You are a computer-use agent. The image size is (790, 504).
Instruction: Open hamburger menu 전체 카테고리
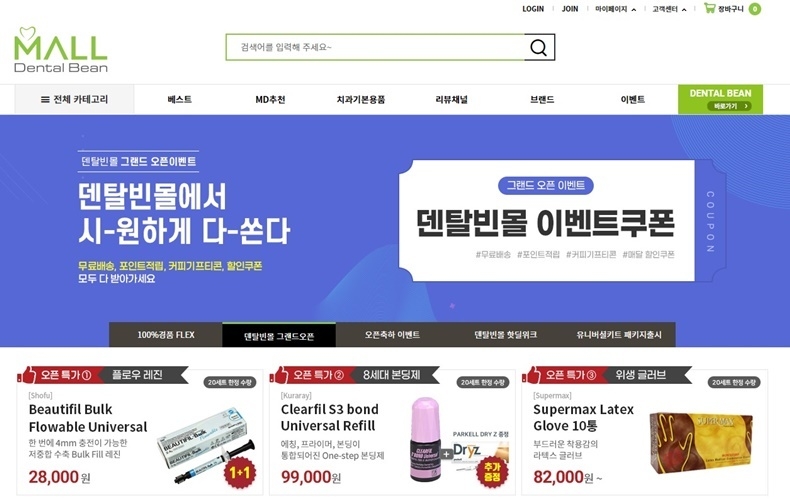[74, 99]
